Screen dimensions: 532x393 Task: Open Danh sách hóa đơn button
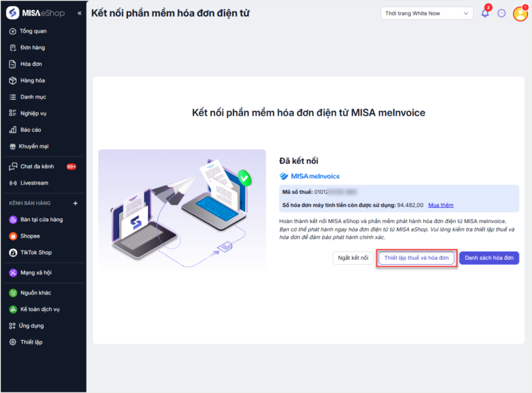(x=489, y=258)
